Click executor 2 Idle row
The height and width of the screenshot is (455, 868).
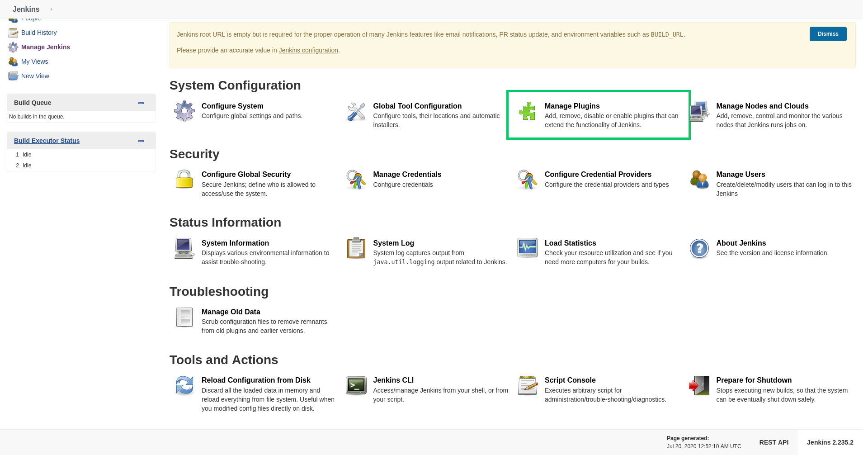(81, 166)
